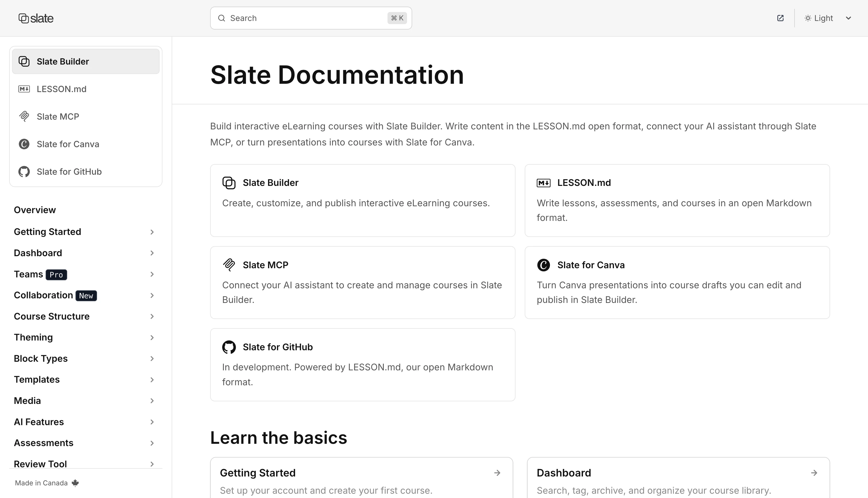Image resolution: width=868 pixels, height=498 pixels.
Task: Click the New badge next to Collaboration
Action: 86,295
